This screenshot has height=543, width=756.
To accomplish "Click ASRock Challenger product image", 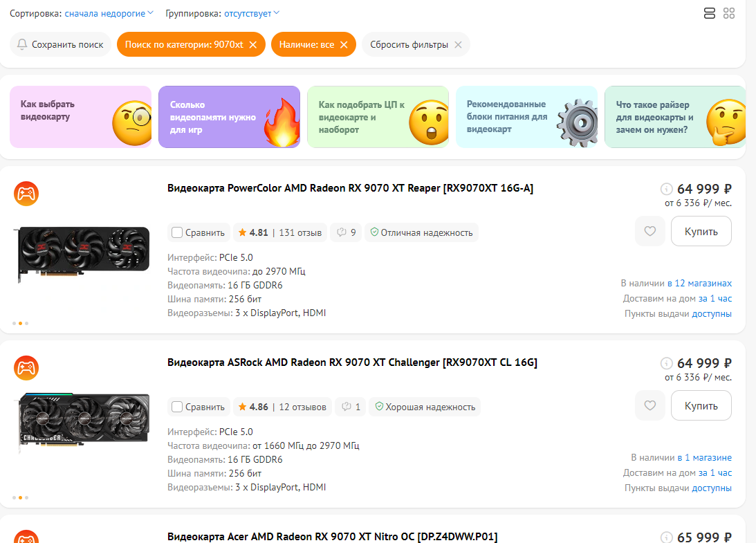I will click(x=82, y=423).
